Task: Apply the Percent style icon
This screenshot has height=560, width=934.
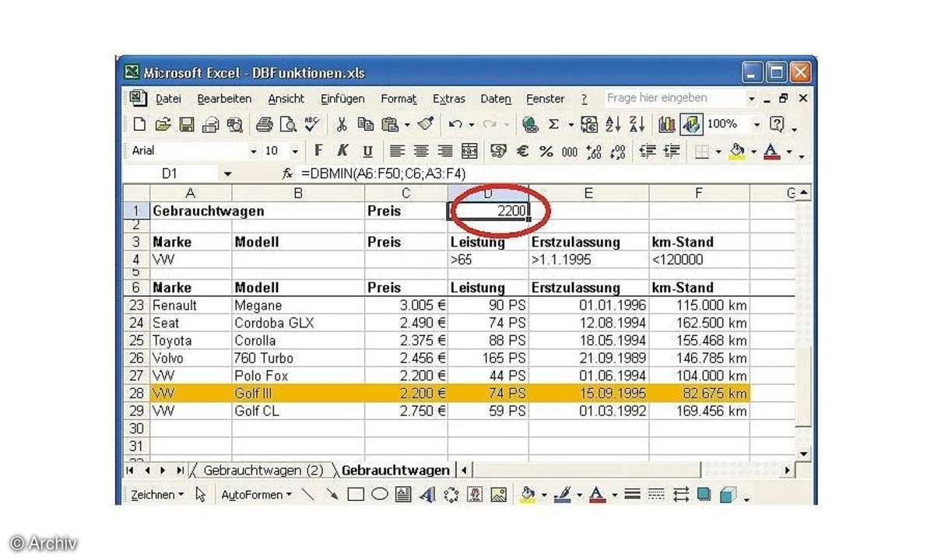Action: pos(546,151)
